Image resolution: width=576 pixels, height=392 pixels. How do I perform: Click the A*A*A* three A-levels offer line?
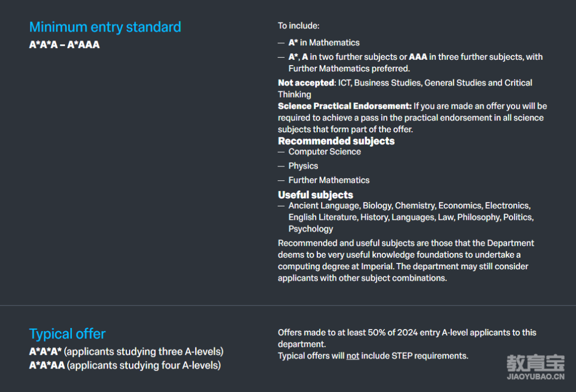click(x=126, y=351)
